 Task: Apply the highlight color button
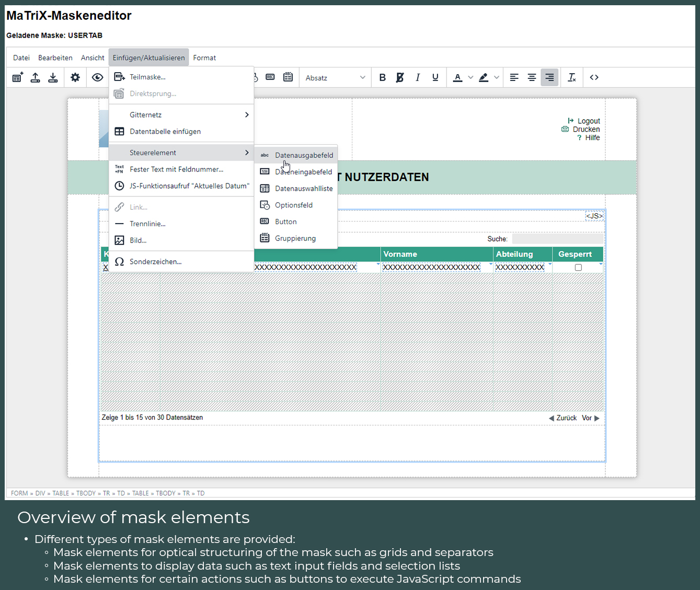click(484, 77)
